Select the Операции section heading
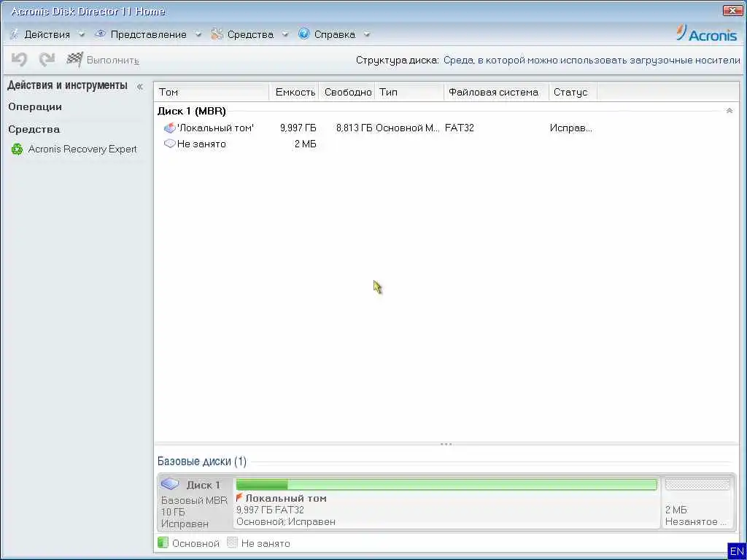 tap(35, 106)
